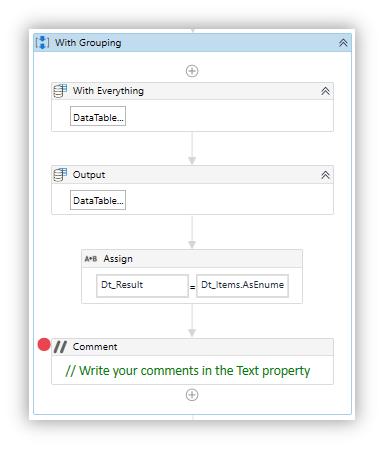Toggle the red breakpoint on Comment
This screenshot has width=384, height=449.
click(x=44, y=345)
